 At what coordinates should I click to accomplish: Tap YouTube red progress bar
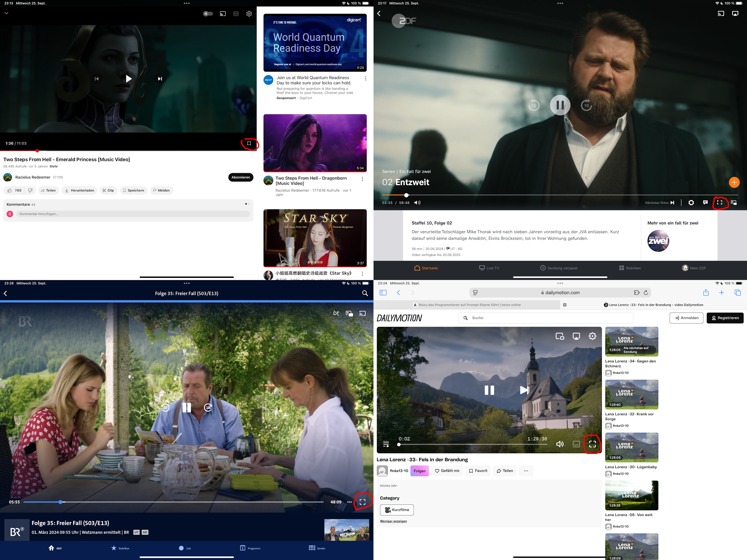coord(128,151)
